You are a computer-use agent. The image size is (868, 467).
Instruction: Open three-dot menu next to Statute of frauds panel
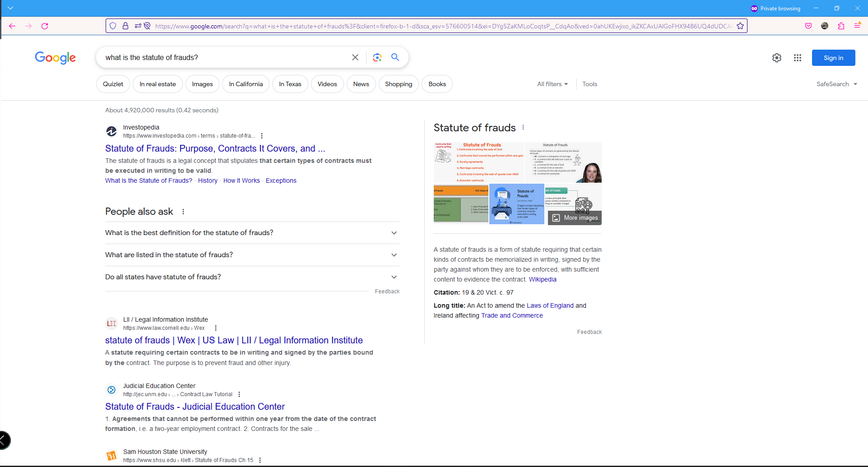click(523, 128)
